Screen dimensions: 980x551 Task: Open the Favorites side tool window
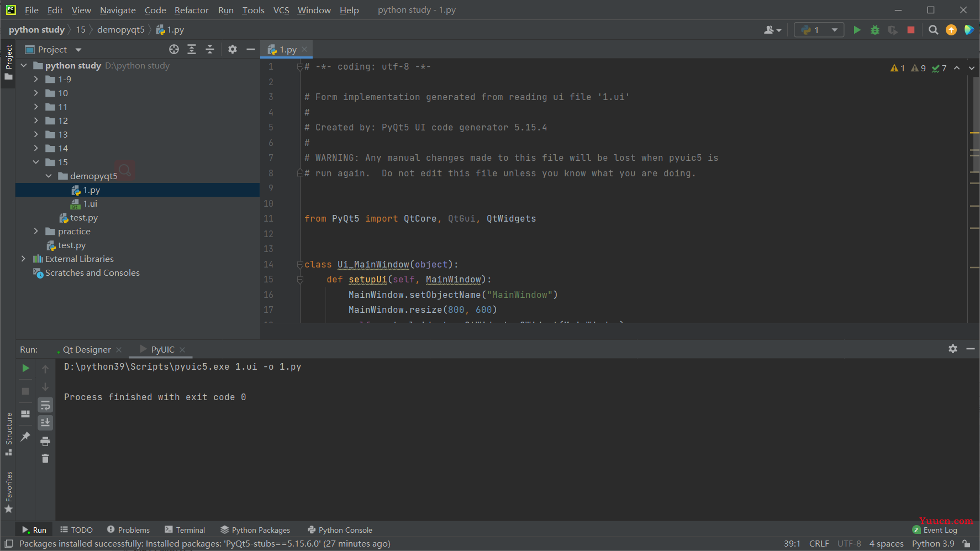8,492
